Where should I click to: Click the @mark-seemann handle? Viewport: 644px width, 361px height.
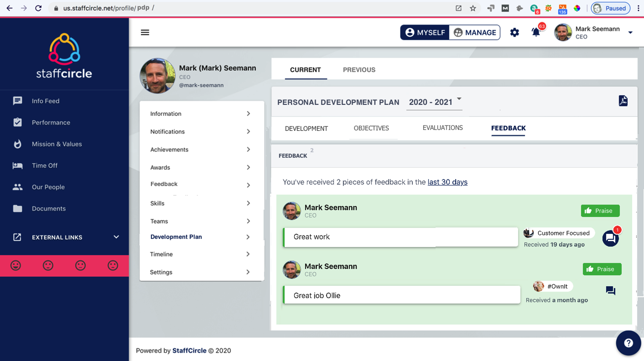(x=201, y=85)
